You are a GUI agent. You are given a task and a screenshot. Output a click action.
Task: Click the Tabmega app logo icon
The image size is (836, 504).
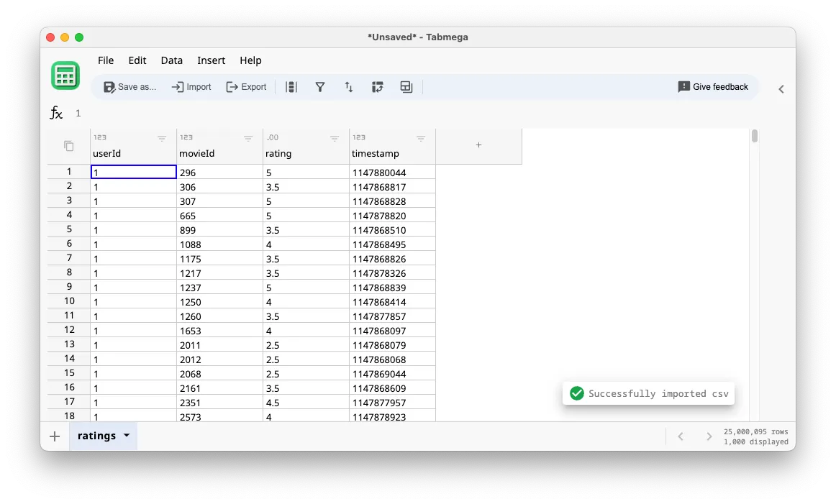pyautogui.click(x=65, y=75)
